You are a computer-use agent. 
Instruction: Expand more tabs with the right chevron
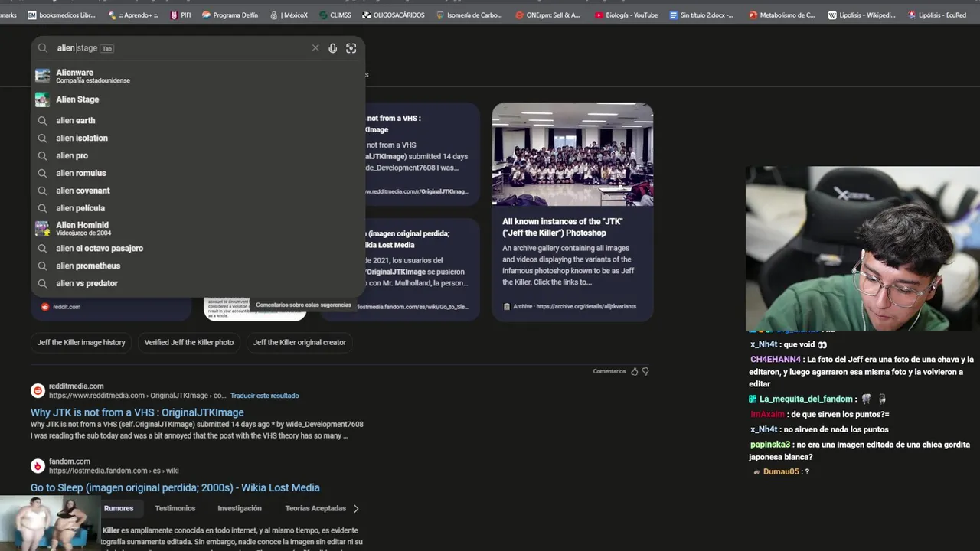point(356,508)
